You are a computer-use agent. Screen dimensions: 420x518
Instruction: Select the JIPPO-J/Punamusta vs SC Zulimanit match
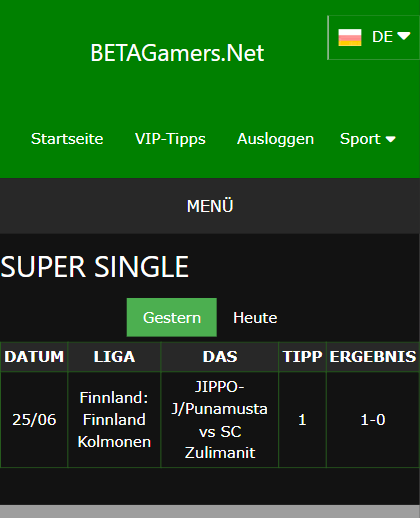pos(220,420)
